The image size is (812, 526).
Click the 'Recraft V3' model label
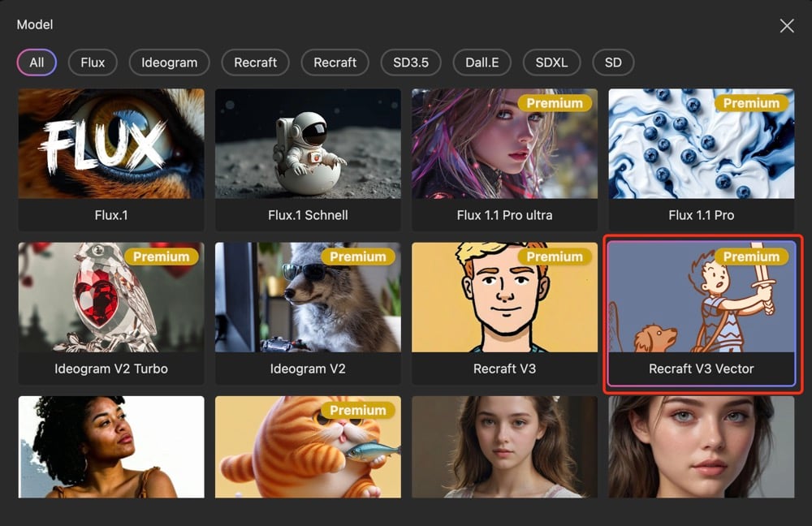(x=504, y=369)
